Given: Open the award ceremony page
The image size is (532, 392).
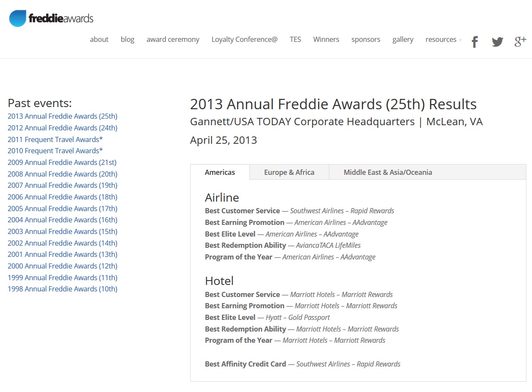Looking at the screenshot, I should point(173,39).
